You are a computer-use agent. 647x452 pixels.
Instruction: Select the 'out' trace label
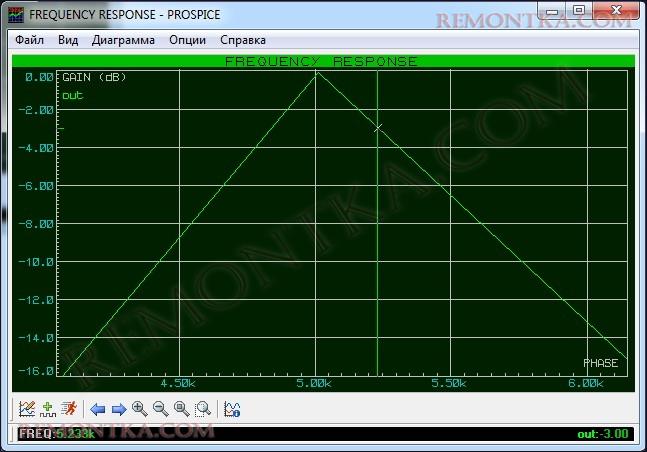coord(72,95)
